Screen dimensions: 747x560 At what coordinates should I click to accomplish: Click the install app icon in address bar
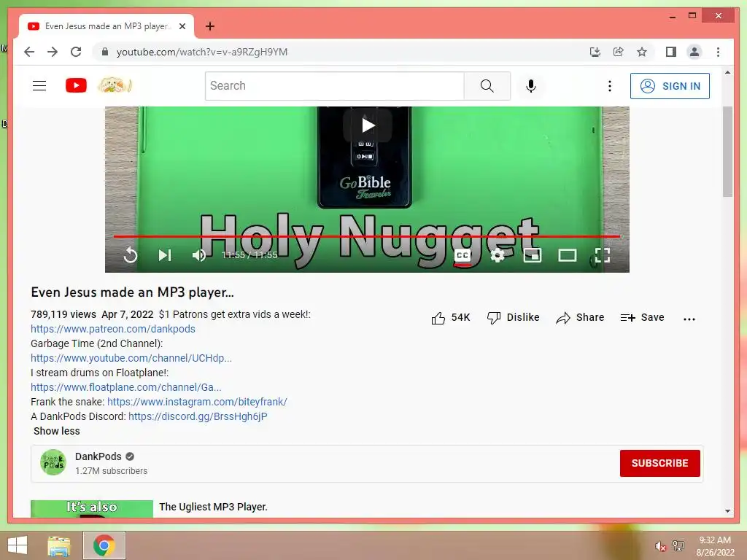coord(595,52)
